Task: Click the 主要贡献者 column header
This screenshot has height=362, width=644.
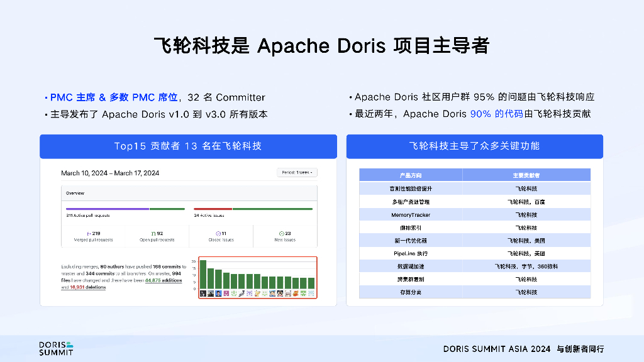Action: pos(526,175)
